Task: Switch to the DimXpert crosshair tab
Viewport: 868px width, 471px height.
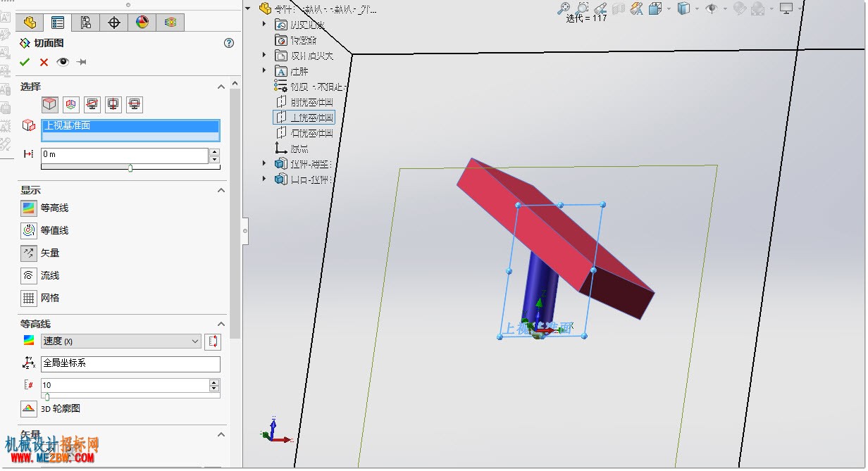Action: point(114,23)
